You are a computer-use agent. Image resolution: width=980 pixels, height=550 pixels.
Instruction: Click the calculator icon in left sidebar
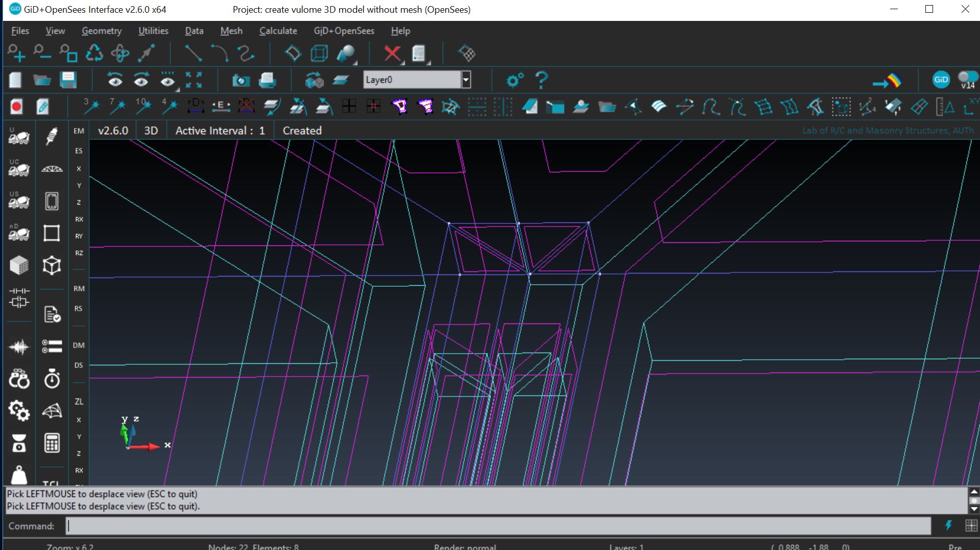point(52,443)
